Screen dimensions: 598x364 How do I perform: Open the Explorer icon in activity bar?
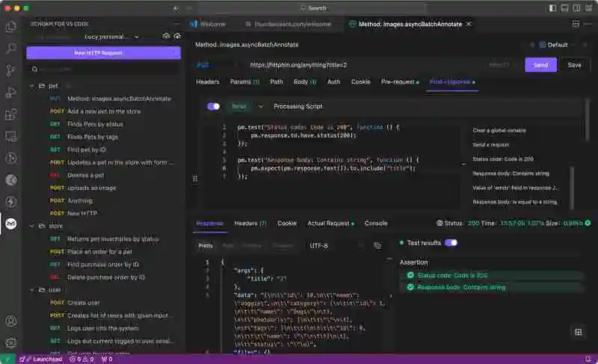coord(11,27)
